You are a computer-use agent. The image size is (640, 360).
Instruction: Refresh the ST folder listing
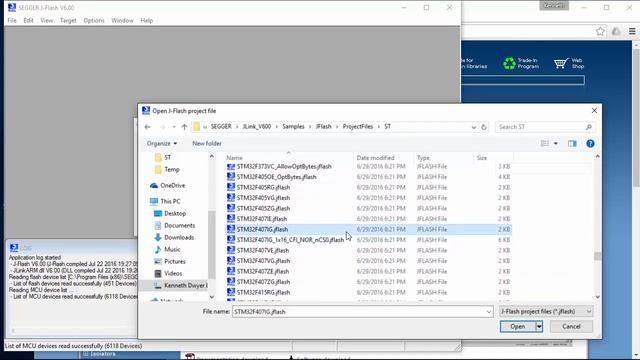tap(484, 127)
